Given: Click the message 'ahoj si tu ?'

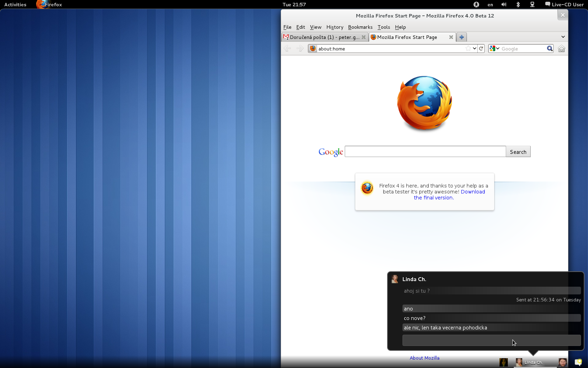Looking at the screenshot, I should click(491, 291).
